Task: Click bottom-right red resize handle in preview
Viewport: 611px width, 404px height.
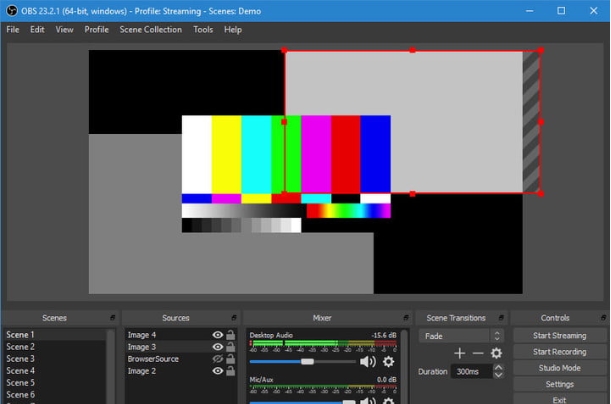Action: (541, 193)
